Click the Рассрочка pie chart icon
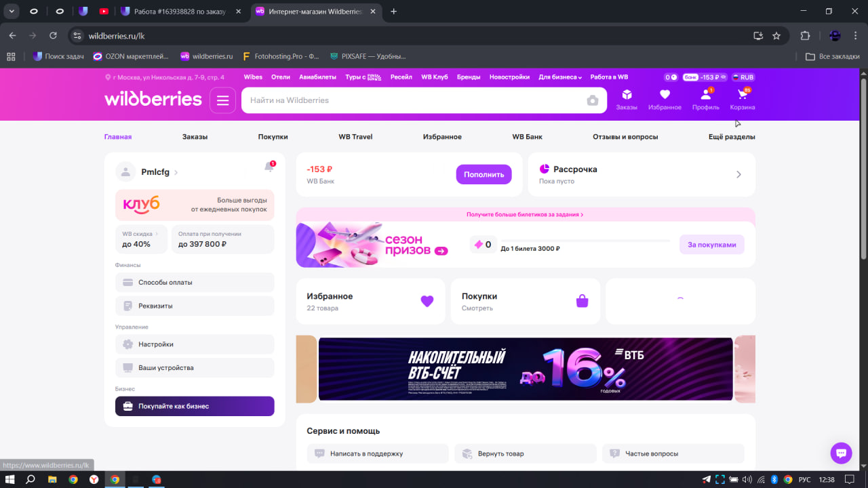The height and width of the screenshot is (488, 868). (x=544, y=169)
